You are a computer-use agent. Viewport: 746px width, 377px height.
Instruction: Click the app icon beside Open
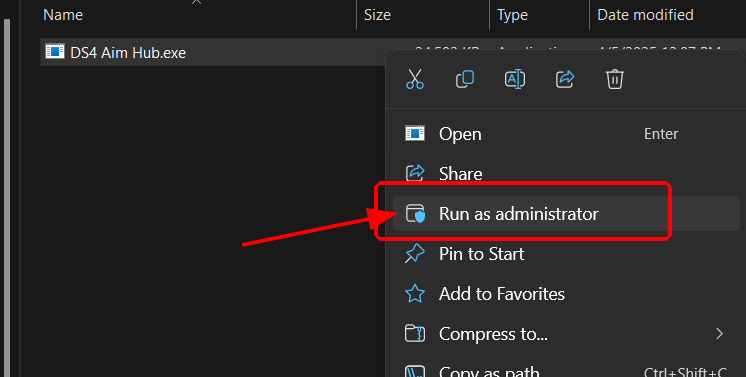(414, 133)
